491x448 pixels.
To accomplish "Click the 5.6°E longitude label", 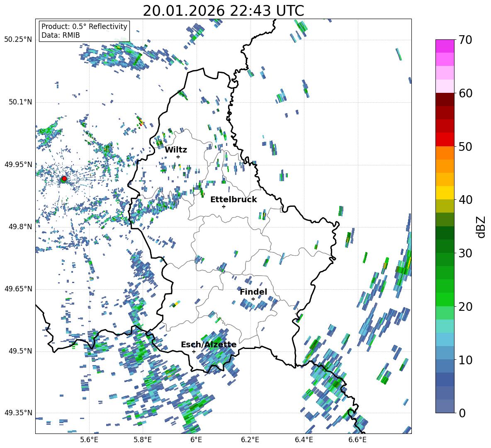I will [x=89, y=440].
